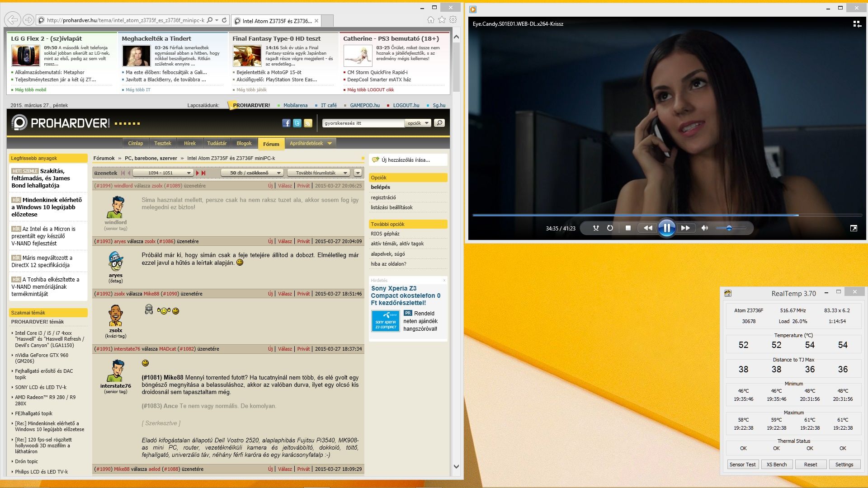Go to next page of forum messages
Viewport: 868px width, 488px height.
pyautogui.click(x=198, y=173)
